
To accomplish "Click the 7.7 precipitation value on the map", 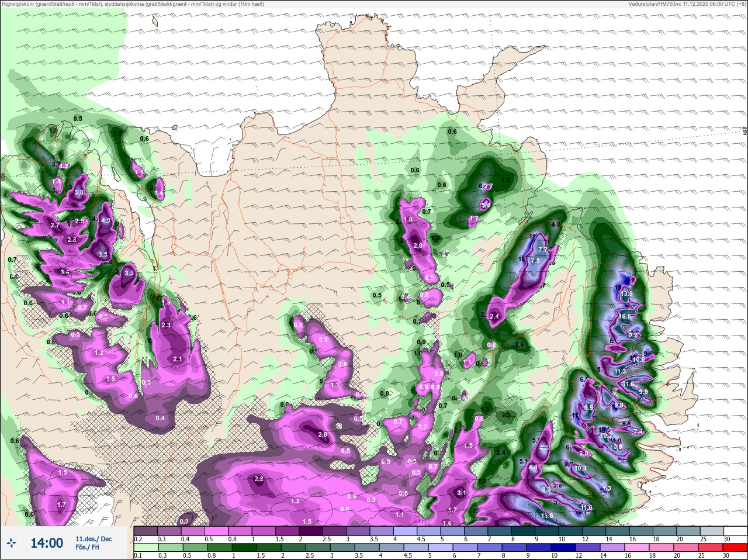I will 542,250.
